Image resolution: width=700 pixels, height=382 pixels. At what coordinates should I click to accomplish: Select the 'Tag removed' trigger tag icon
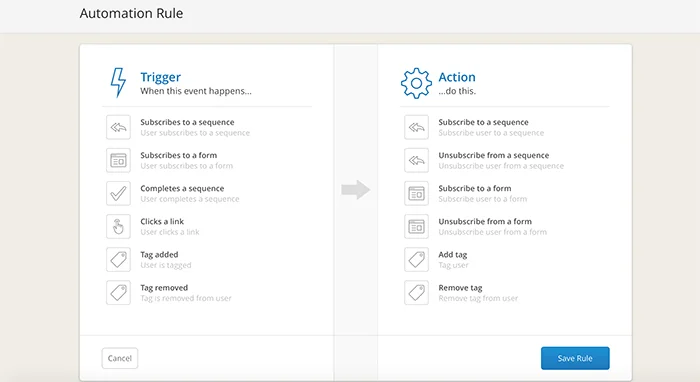coord(118,293)
